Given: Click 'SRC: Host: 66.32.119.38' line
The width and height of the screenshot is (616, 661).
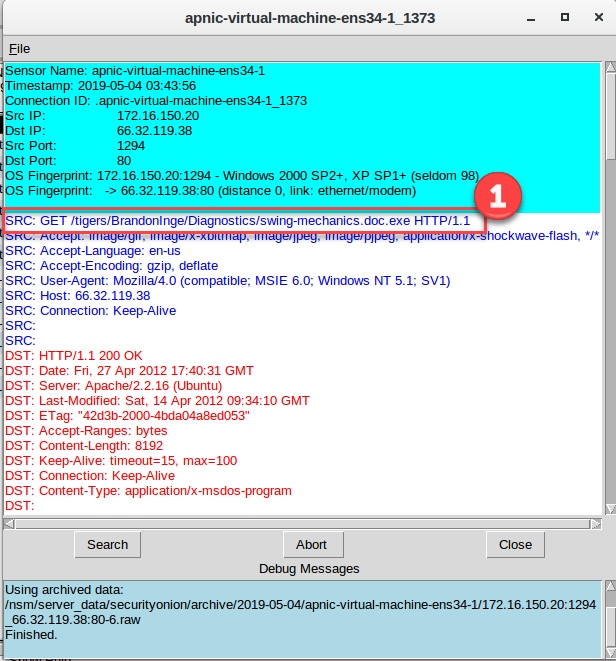Looking at the screenshot, I should pyautogui.click(x=78, y=296).
